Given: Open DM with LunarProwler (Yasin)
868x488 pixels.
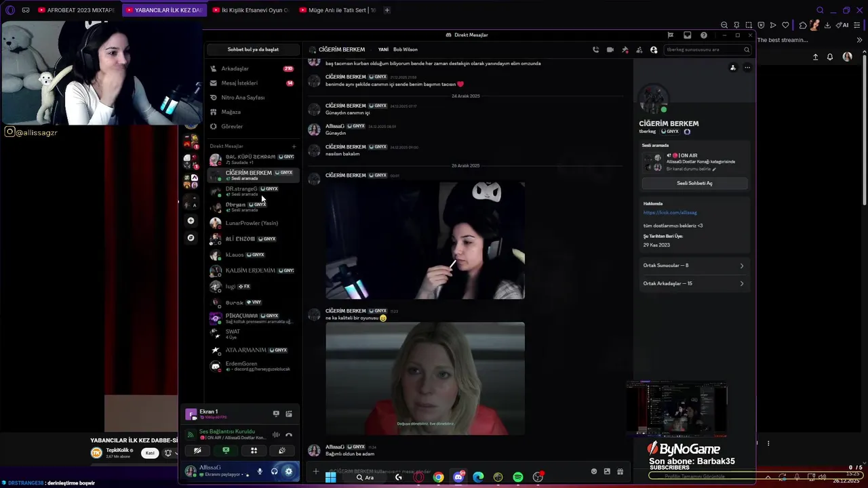Looking at the screenshot, I should click(x=252, y=223).
